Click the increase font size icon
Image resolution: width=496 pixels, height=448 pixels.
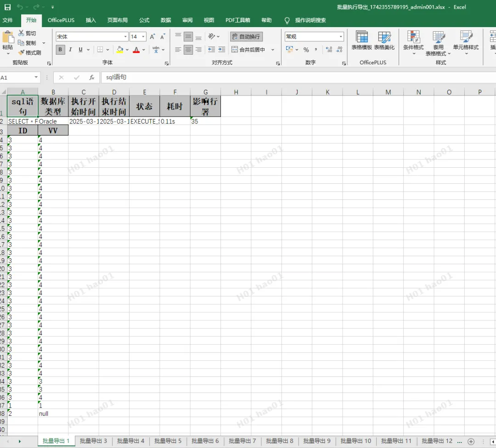[x=152, y=37]
